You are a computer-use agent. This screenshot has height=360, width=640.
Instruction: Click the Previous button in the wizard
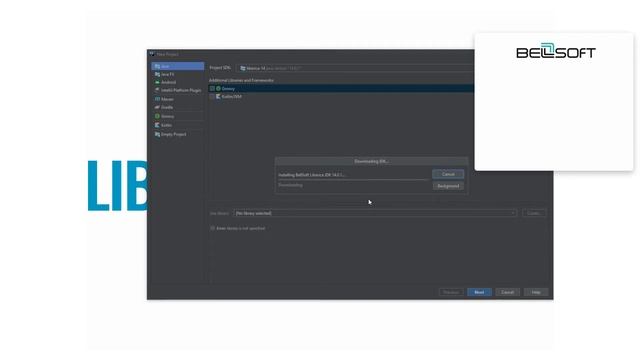451,292
